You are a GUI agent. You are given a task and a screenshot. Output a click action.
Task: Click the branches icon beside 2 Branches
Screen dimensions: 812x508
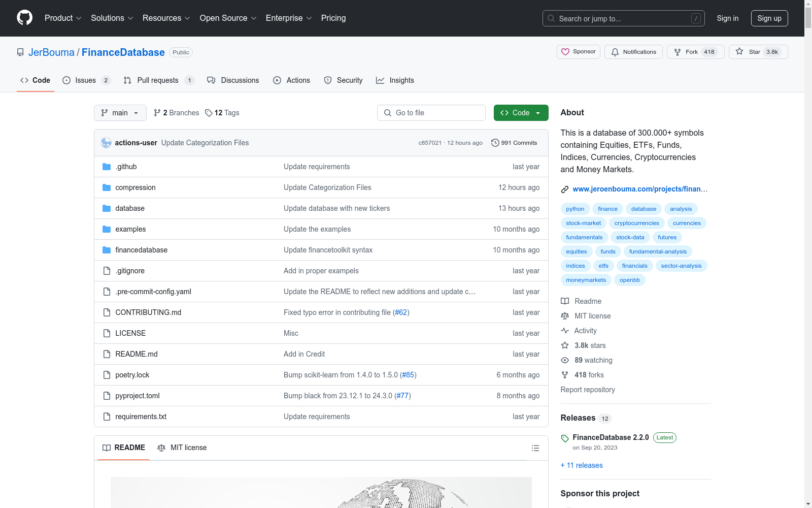point(157,113)
